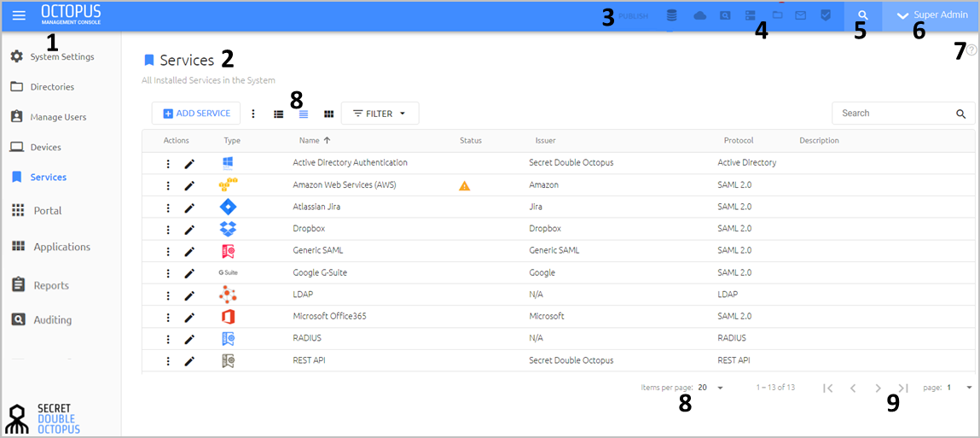Open actions menu for Generic SAML row
Screen dimensions: 980x438
(x=168, y=252)
